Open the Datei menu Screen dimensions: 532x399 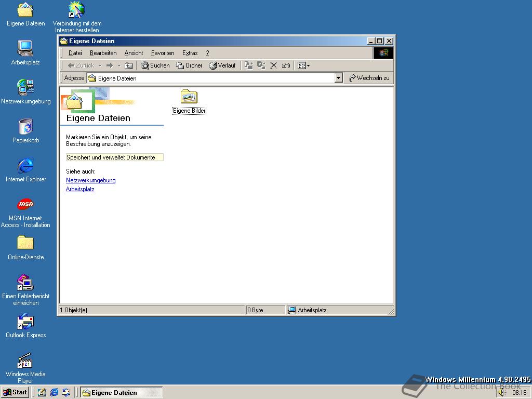(75, 53)
